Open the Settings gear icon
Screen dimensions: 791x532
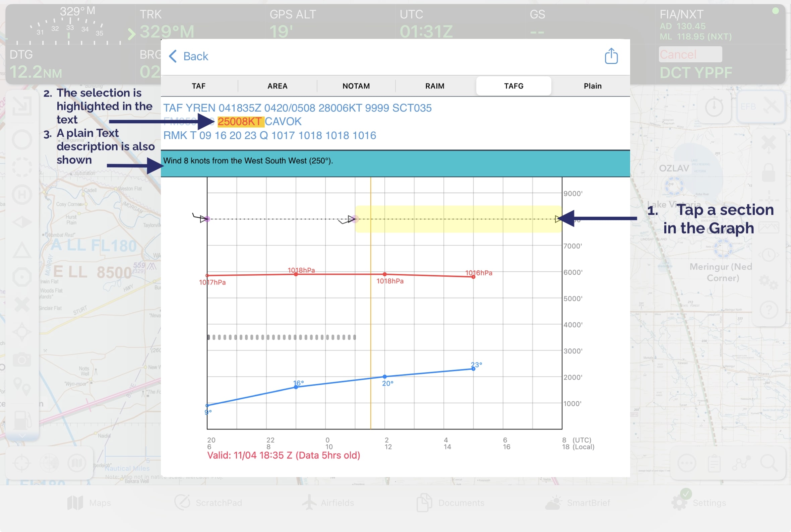tap(680, 503)
